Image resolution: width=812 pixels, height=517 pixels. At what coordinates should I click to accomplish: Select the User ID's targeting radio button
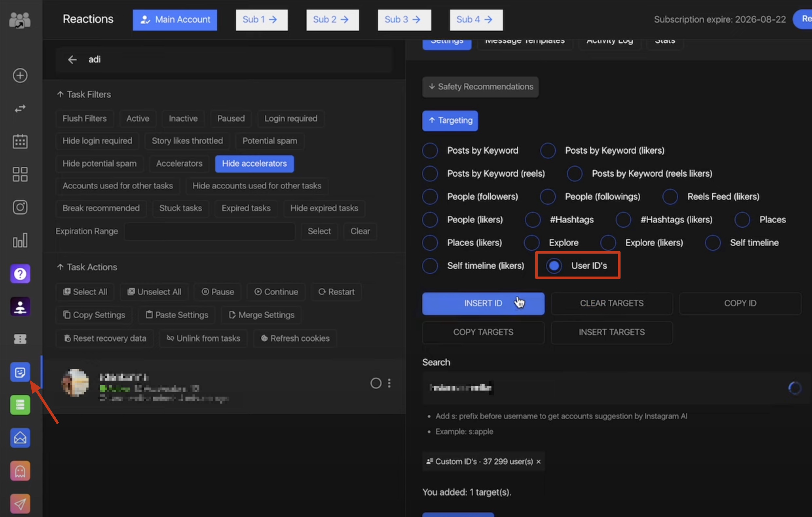[x=553, y=266]
